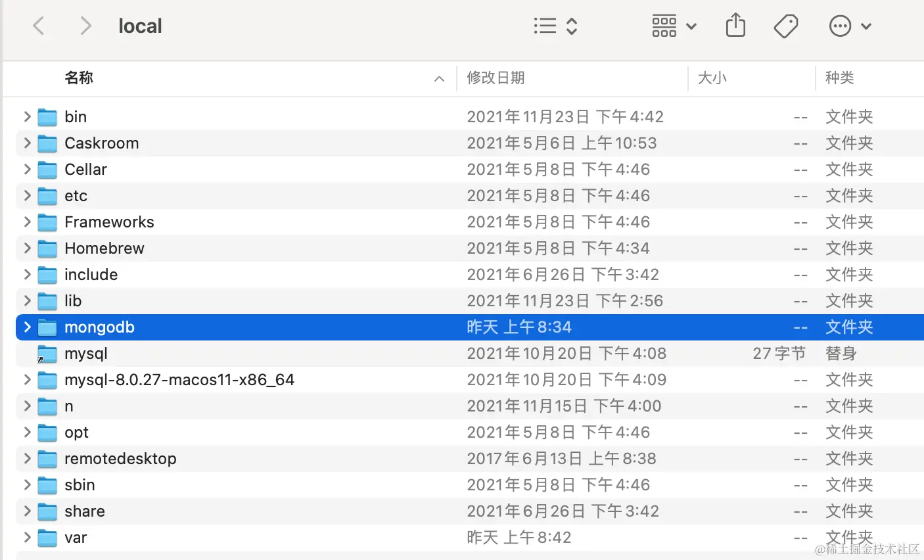Expand the sbin folder
The image size is (924, 560).
click(x=27, y=485)
